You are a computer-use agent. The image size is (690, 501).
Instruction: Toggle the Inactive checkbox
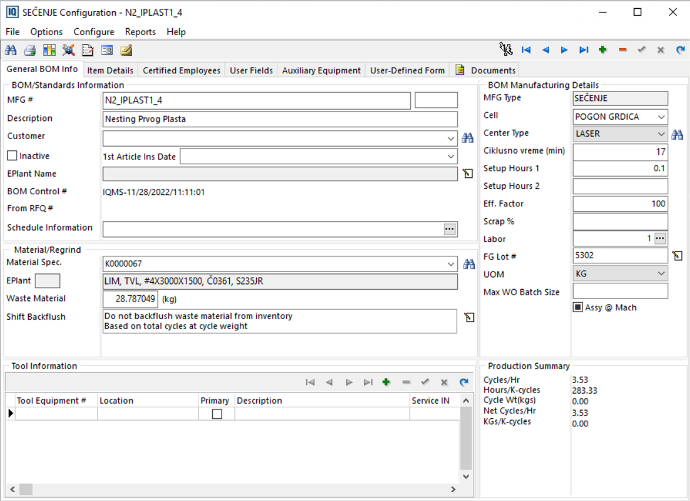[x=13, y=156]
